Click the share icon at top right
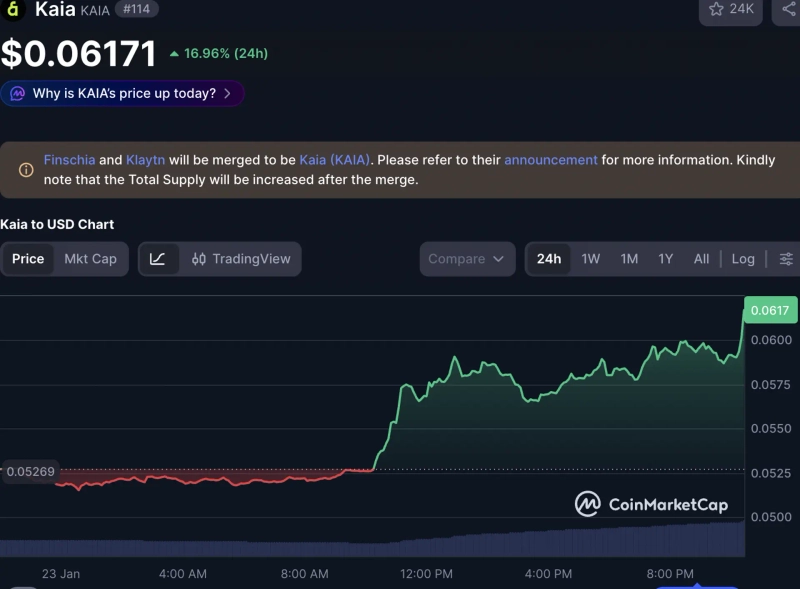 tap(788, 9)
